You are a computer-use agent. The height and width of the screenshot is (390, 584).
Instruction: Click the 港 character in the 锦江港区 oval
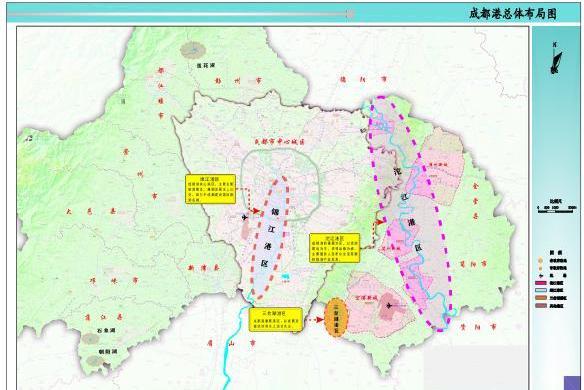point(268,246)
